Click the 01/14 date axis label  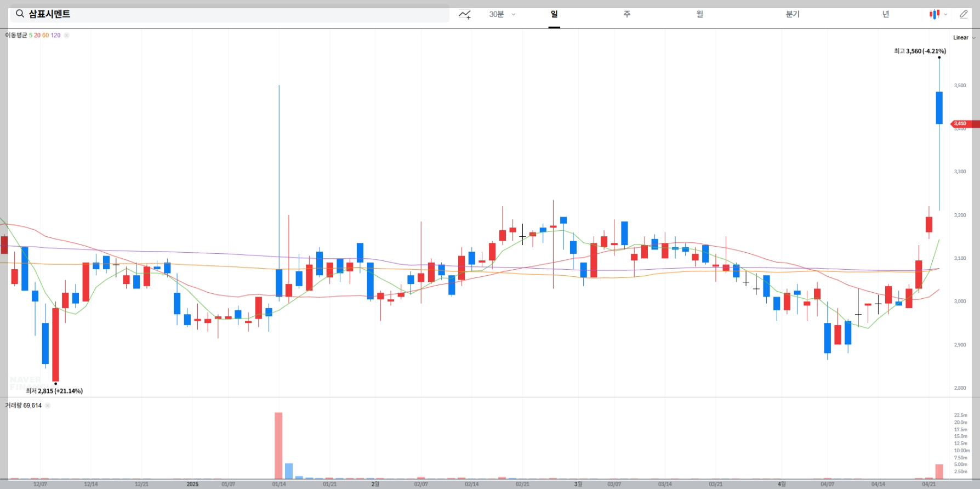click(279, 484)
